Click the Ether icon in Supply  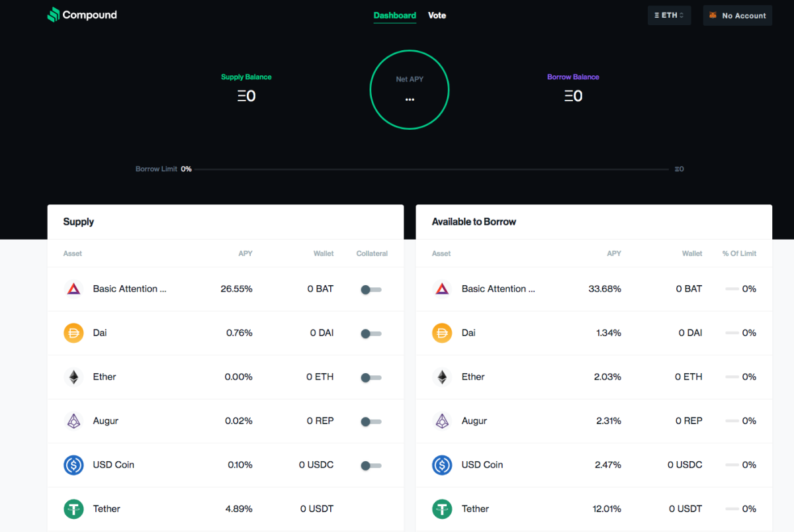[x=73, y=377]
